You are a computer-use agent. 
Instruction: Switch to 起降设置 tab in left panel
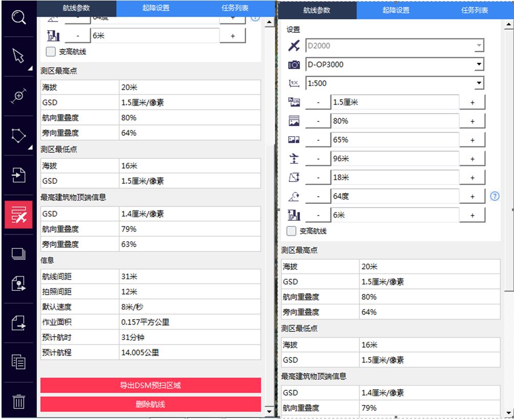click(x=156, y=8)
